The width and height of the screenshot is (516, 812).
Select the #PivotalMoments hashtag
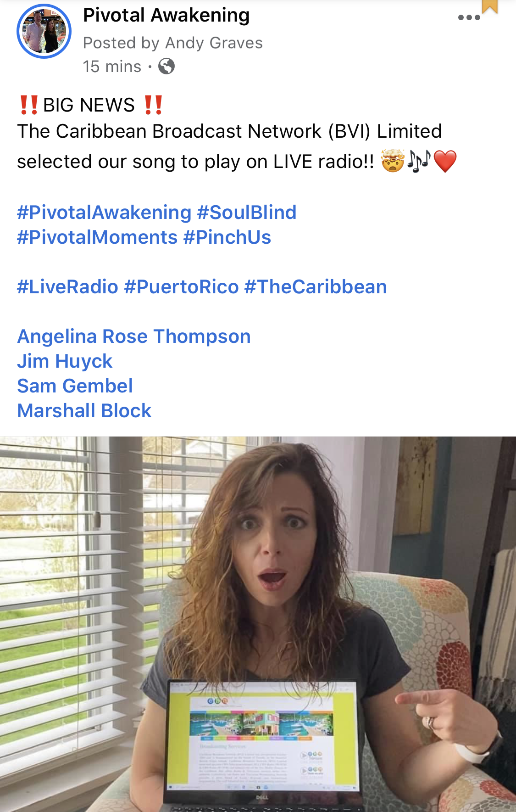pyautogui.click(x=97, y=237)
